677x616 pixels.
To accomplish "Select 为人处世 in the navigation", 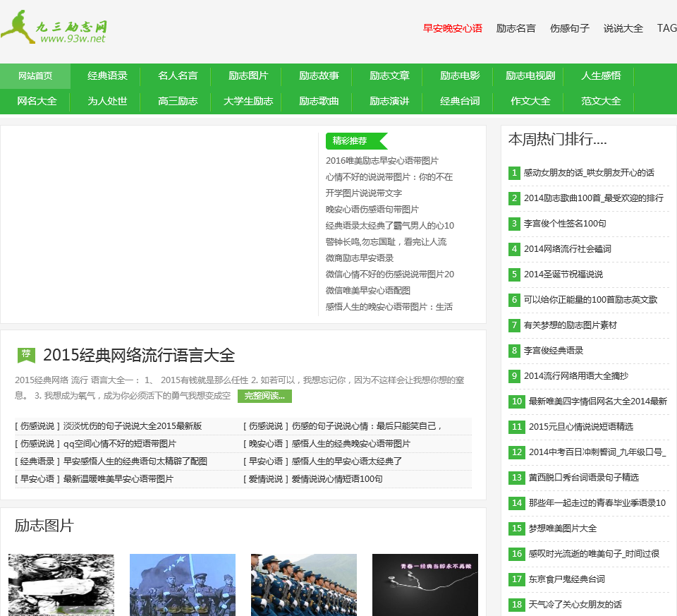I will 107,101.
